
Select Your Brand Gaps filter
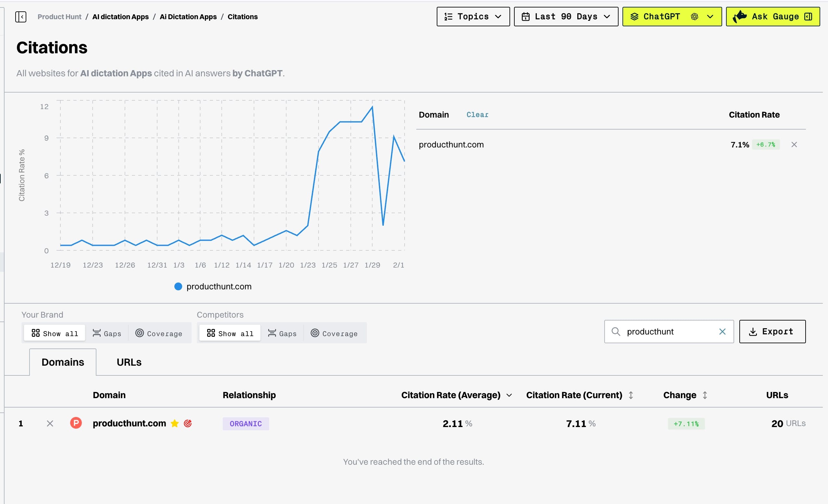point(107,333)
